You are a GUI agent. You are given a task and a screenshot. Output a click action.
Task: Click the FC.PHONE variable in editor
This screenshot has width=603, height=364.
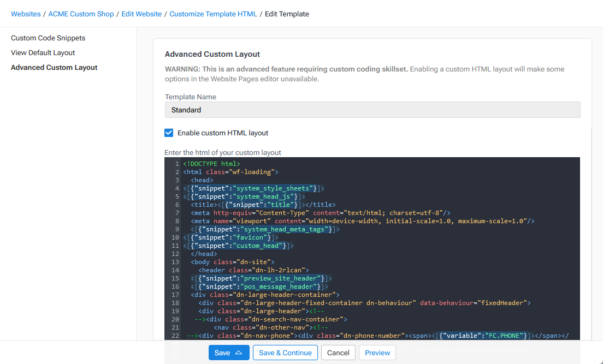tap(483, 336)
